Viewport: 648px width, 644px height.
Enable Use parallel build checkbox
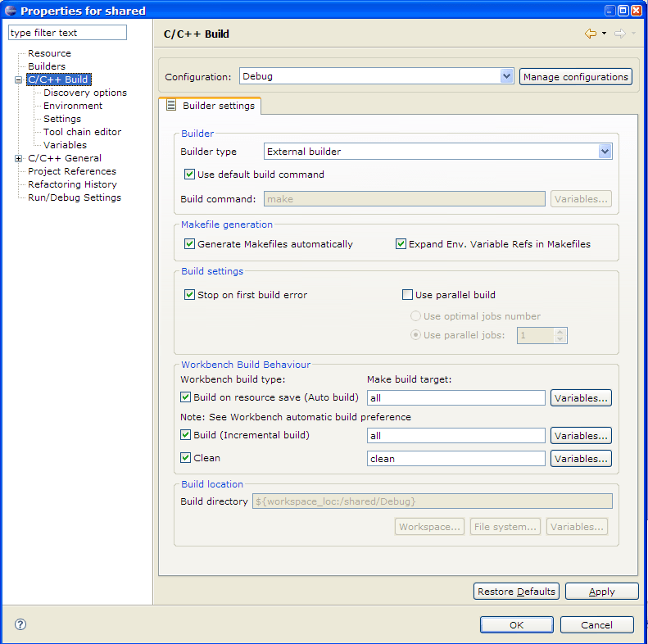[407, 295]
